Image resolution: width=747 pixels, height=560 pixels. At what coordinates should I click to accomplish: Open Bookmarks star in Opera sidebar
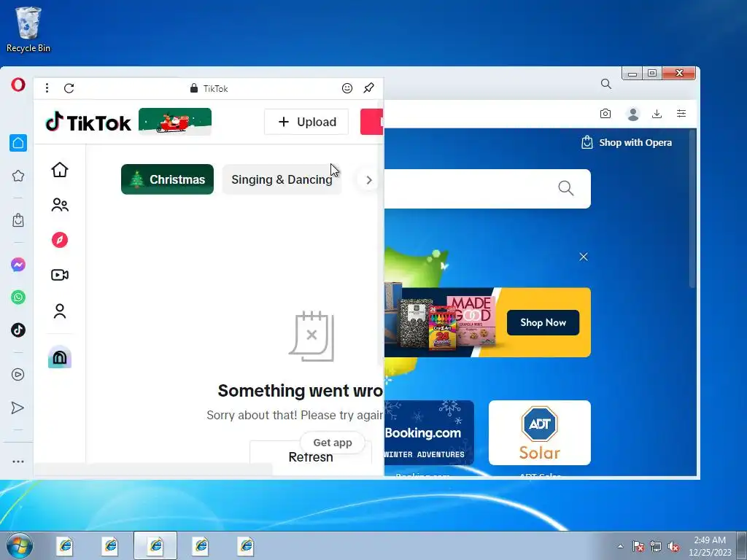tap(18, 176)
